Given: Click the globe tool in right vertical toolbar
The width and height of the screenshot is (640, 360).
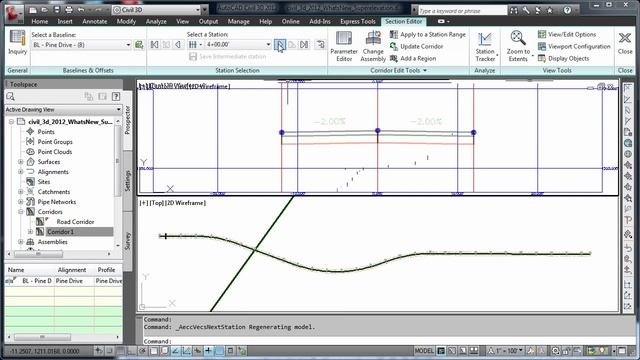Looking at the screenshot, I should tap(628, 143).
